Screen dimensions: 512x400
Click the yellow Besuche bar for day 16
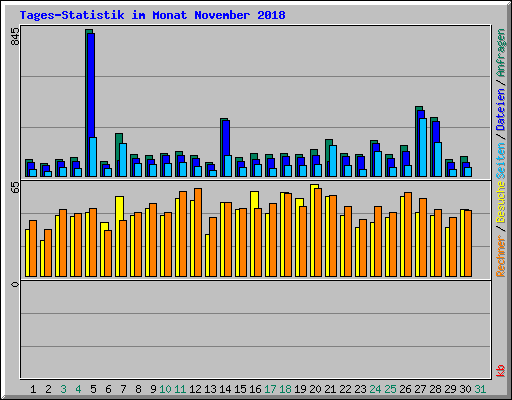point(253,234)
